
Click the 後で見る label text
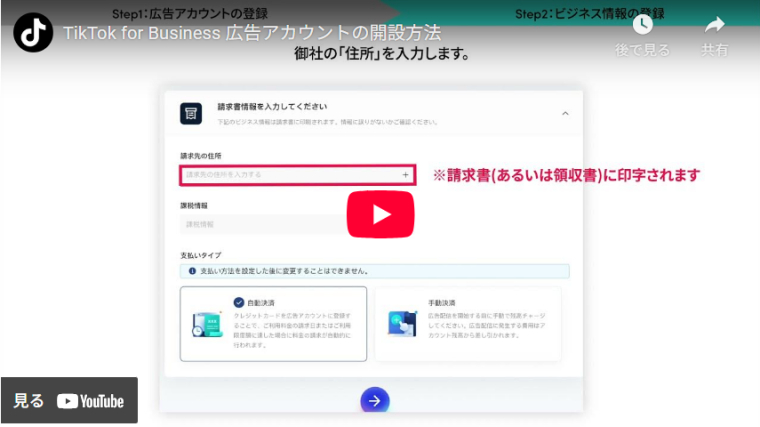(x=642, y=49)
